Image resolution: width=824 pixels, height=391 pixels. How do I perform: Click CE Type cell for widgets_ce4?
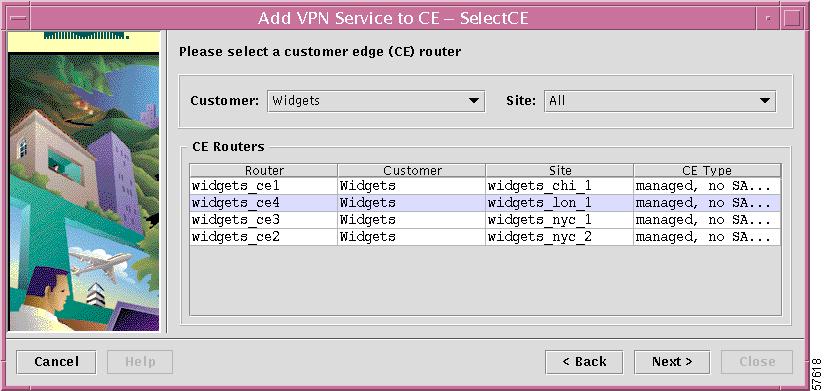pyautogui.click(x=707, y=203)
